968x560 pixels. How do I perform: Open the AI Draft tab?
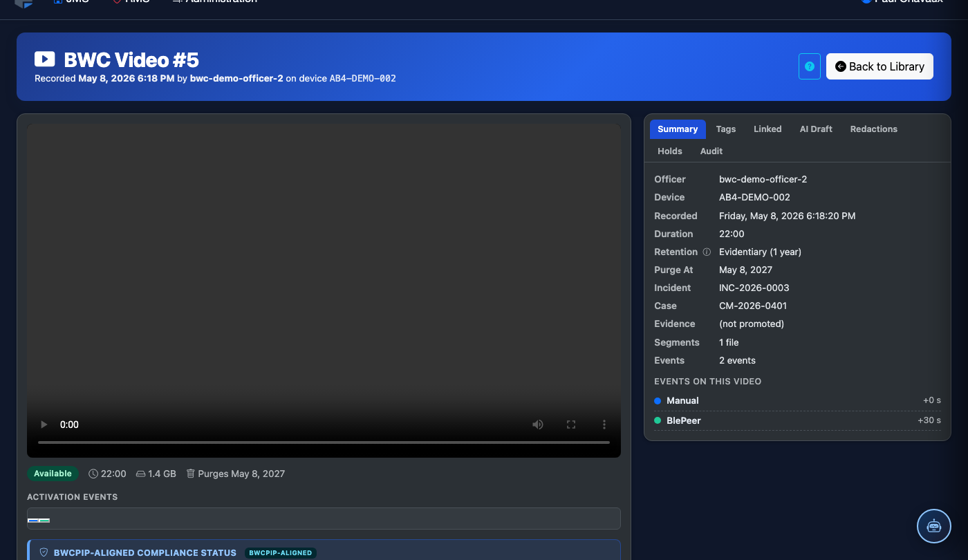click(816, 129)
